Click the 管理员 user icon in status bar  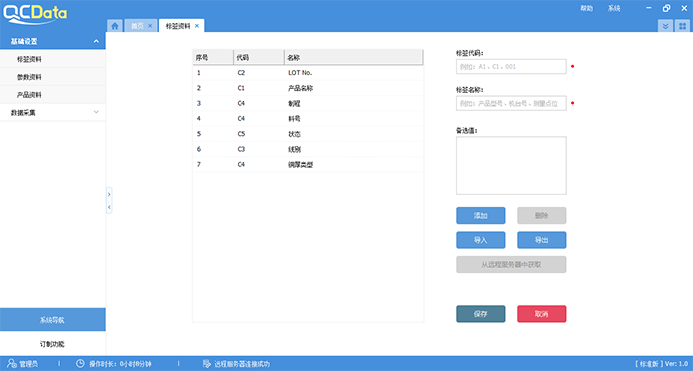[x=12, y=363]
